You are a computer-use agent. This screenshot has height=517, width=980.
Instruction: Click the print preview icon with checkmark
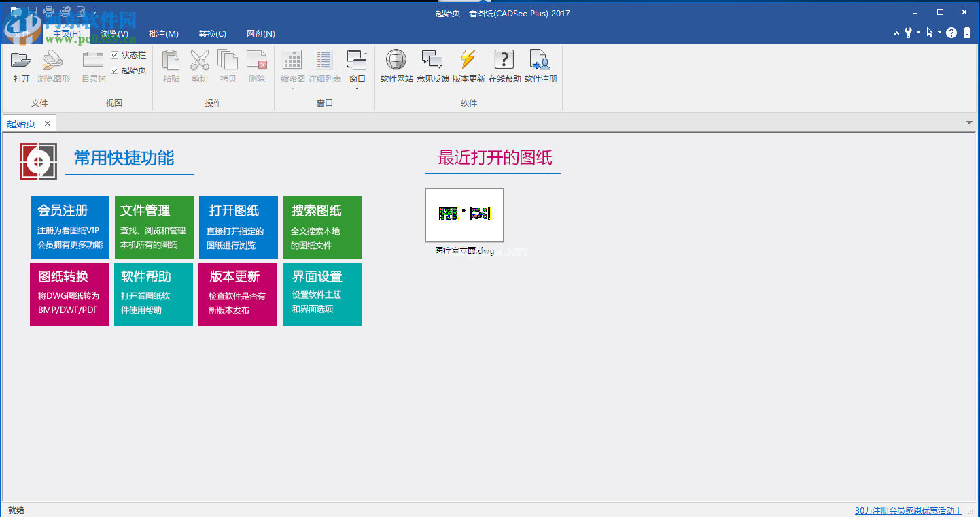(65, 10)
